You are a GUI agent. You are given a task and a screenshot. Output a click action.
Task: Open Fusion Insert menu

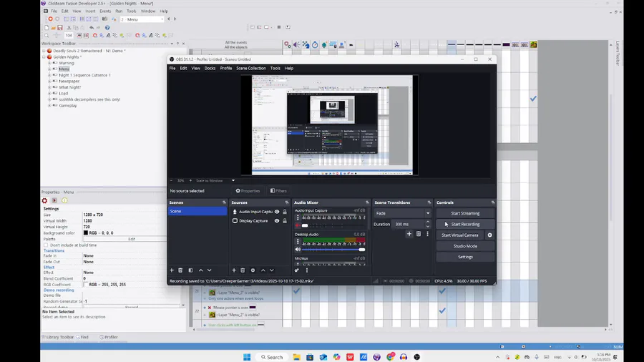[x=90, y=11]
